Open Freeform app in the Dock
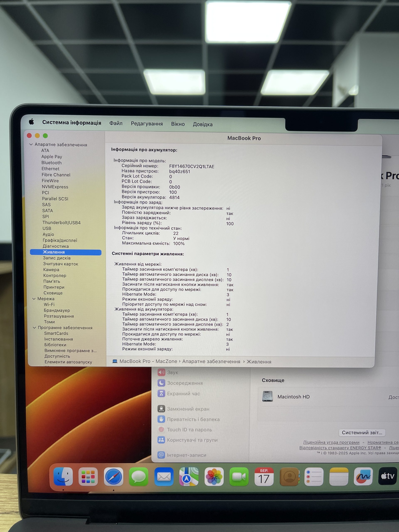 (x=363, y=477)
